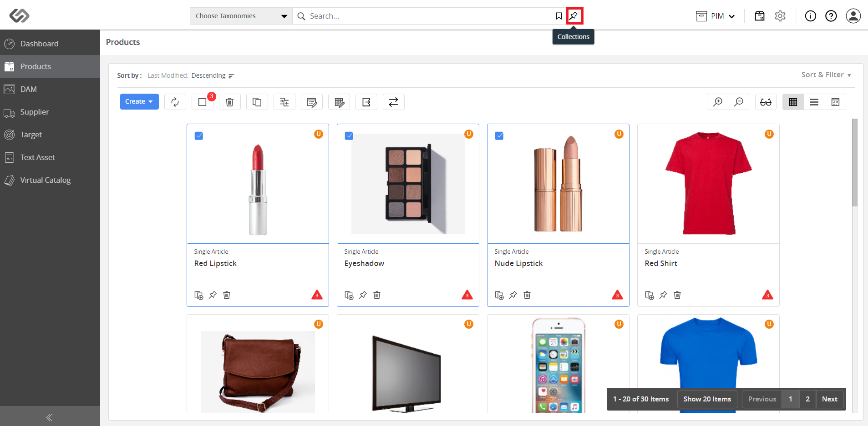
Task: Open the help question mark icon
Action: pyautogui.click(x=831, y=16)
